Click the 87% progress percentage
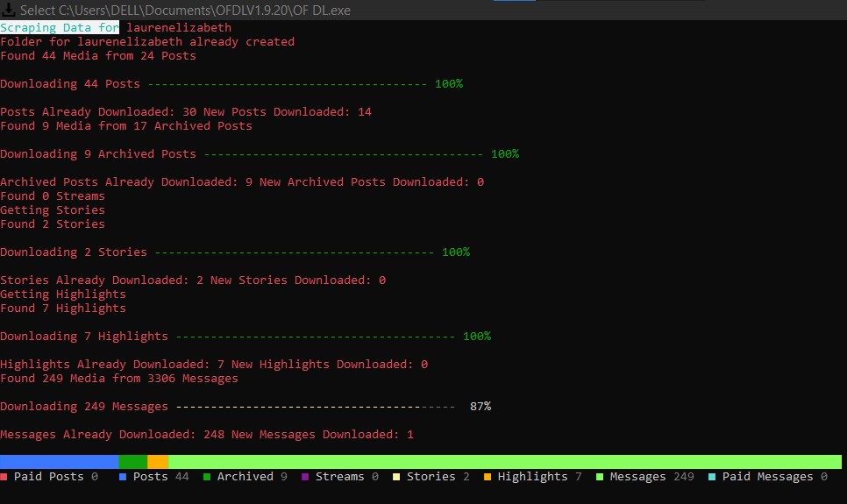 pos(480,407)
